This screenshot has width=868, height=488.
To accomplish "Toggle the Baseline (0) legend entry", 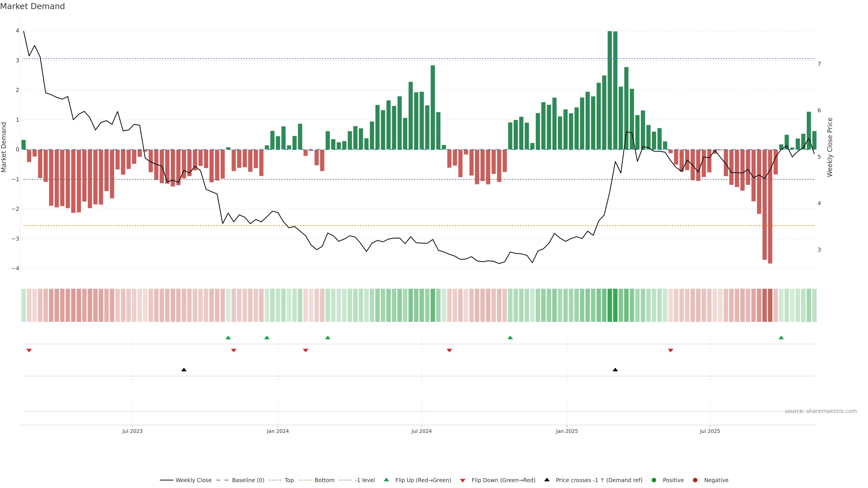I will [248, 480].
